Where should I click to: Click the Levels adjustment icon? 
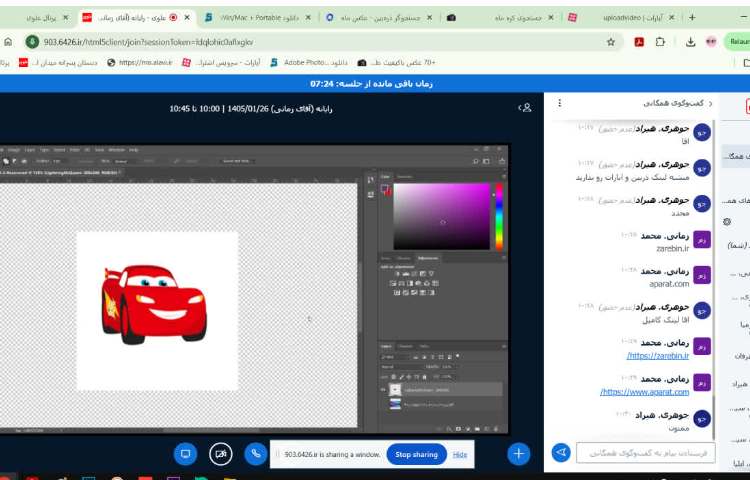click(406, 274)
